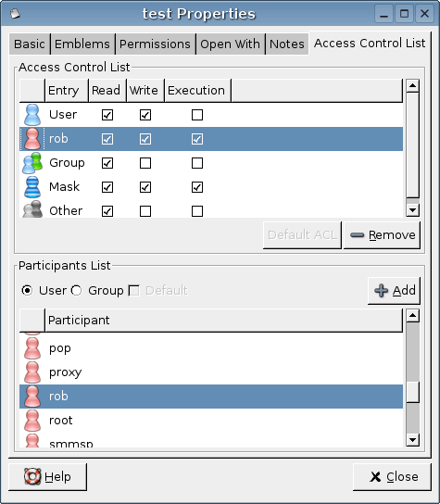This screenshot has height=504, width=440.
Task: Click the pop participant icon
Action: pos(32,348)
